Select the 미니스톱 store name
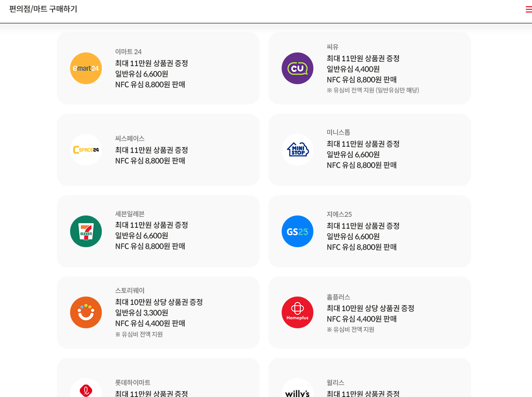Image resolution: width=532 pixels, height=397 pixels. click(339, 132)
